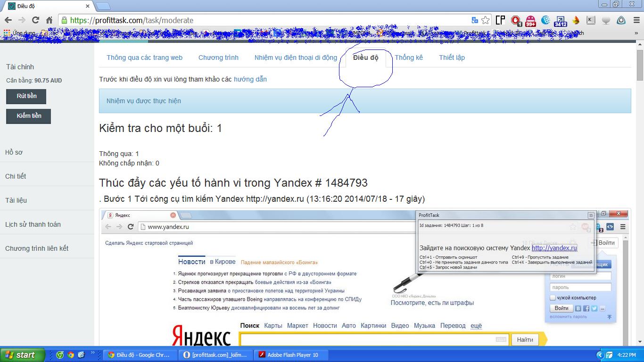Open the browser home page

pyautogui.click(x=49, y=20)
